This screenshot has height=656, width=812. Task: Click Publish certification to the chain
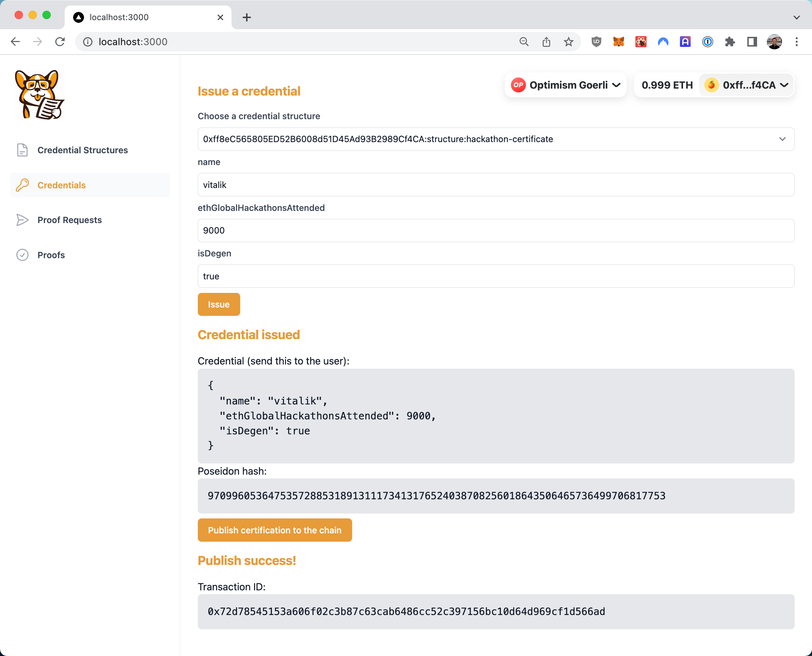point(275,530)
